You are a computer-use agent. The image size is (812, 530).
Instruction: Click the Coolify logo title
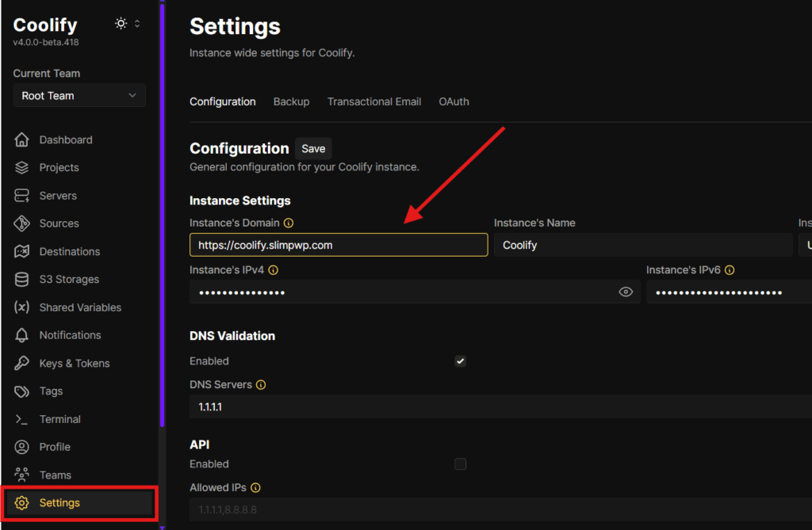click(45, 25)
